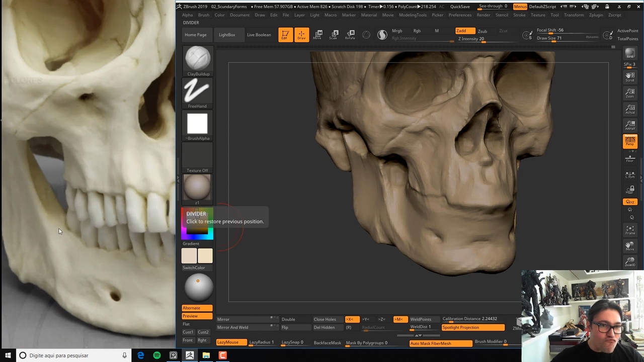
Task: Click the Scale gizmo icon
Action: tap(334, 35)
